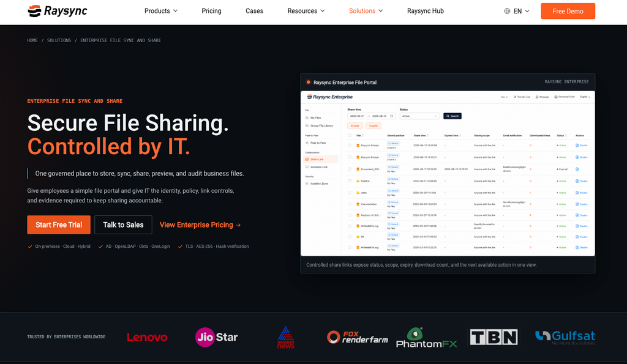The height and width of the screenshot is (364, 627).
Task: Select Invitation Link in portal sidebar
Action: click(317, 167)
